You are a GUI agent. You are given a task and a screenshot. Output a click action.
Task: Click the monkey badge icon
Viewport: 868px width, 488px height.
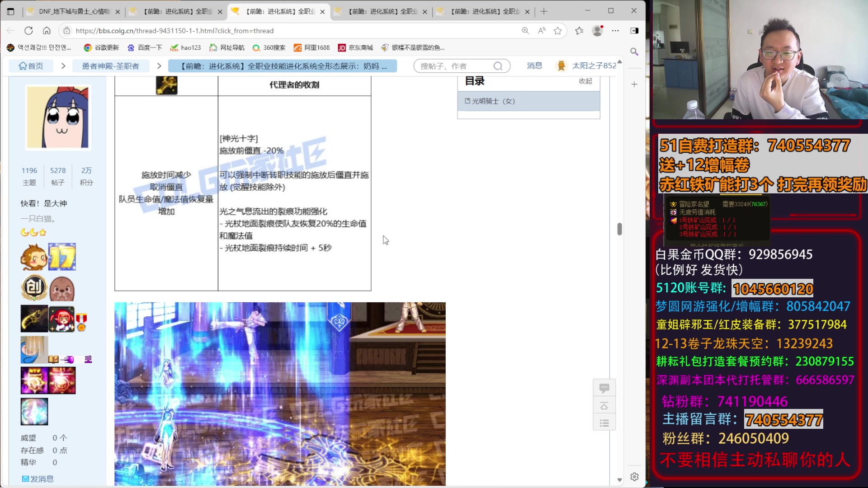click(33, 257)
